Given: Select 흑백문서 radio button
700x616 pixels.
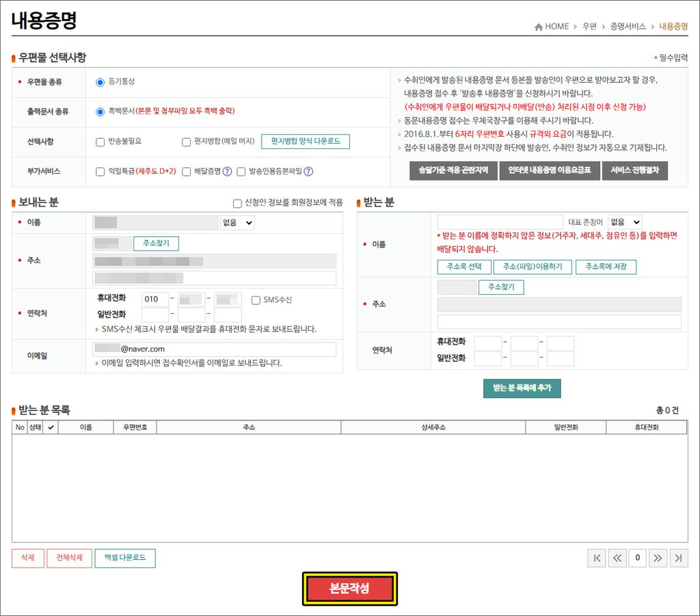Looking at the screenshot, I should pyautogui.click(x=100, y=111).
